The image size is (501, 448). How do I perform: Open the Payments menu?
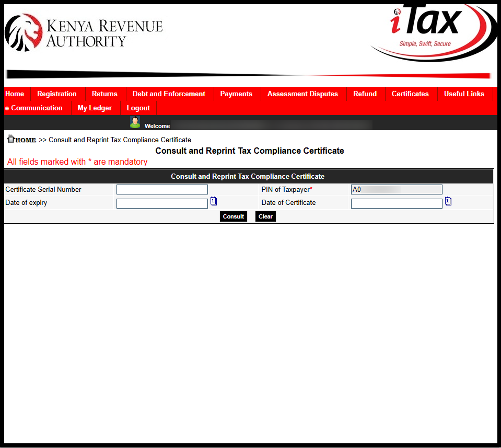tap(236, 94)
